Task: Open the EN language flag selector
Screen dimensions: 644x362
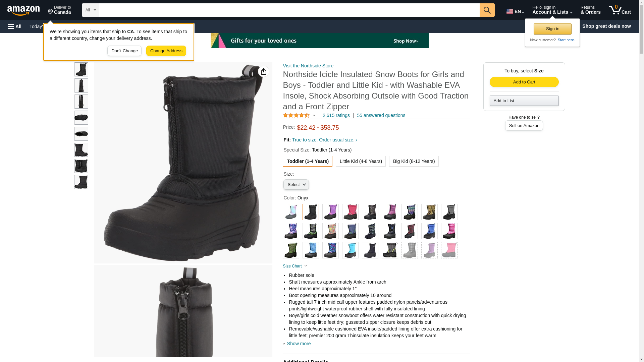Action: click(x=515, y=11)
